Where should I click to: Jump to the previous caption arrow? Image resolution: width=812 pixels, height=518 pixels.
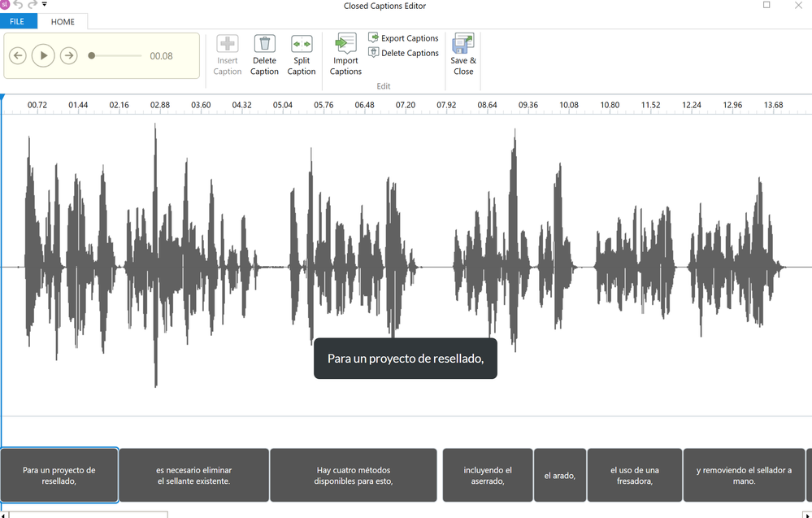pyautogui.click(x=18, y=56)
